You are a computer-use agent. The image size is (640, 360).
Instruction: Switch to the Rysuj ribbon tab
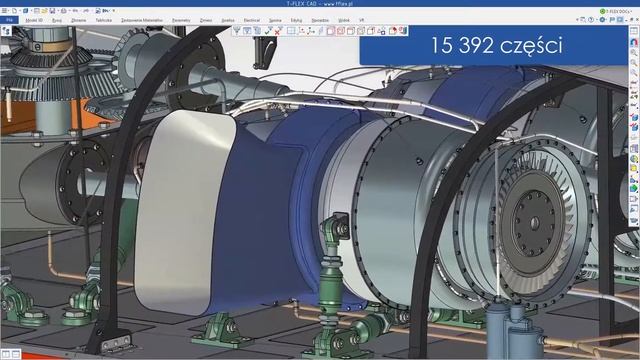tap(57, 20)
